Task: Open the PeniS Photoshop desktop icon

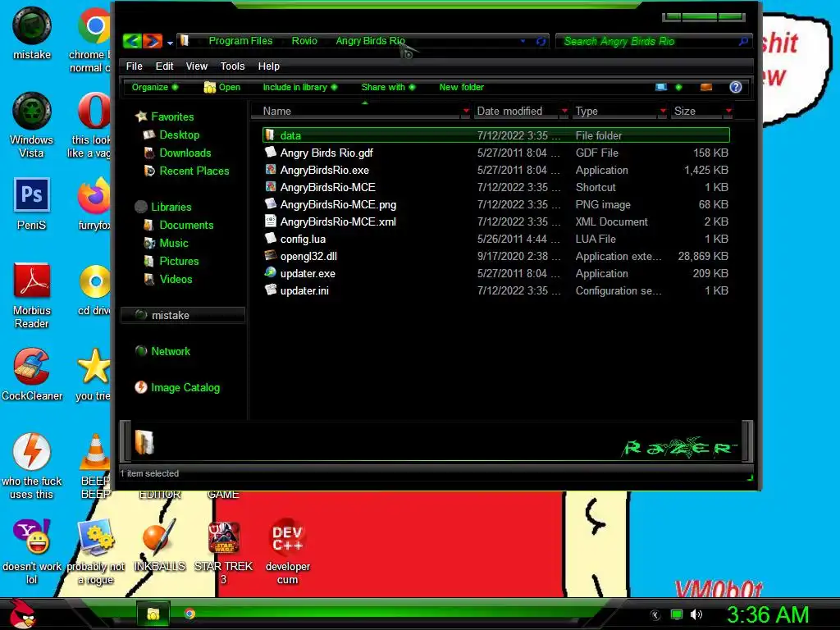Action: tap(32, 204)
